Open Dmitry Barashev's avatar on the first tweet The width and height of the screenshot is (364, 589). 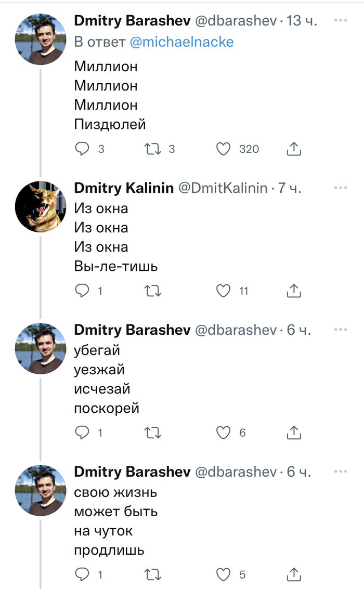41,39
